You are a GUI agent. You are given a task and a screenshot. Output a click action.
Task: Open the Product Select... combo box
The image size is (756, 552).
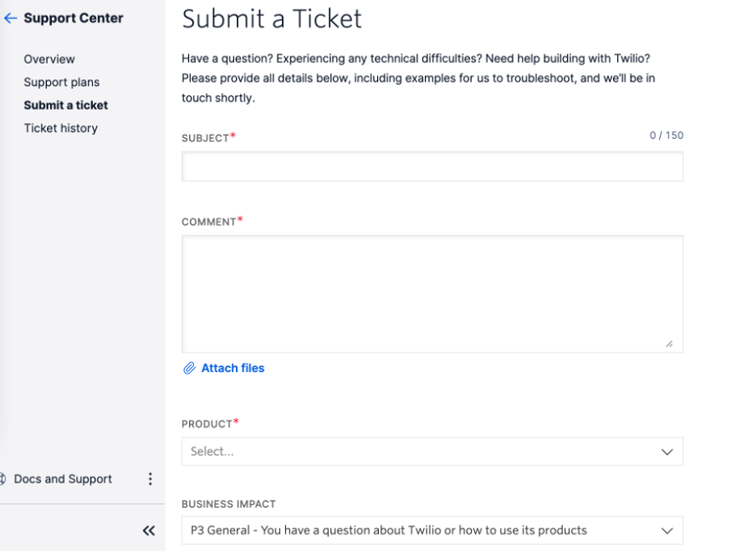432,451
